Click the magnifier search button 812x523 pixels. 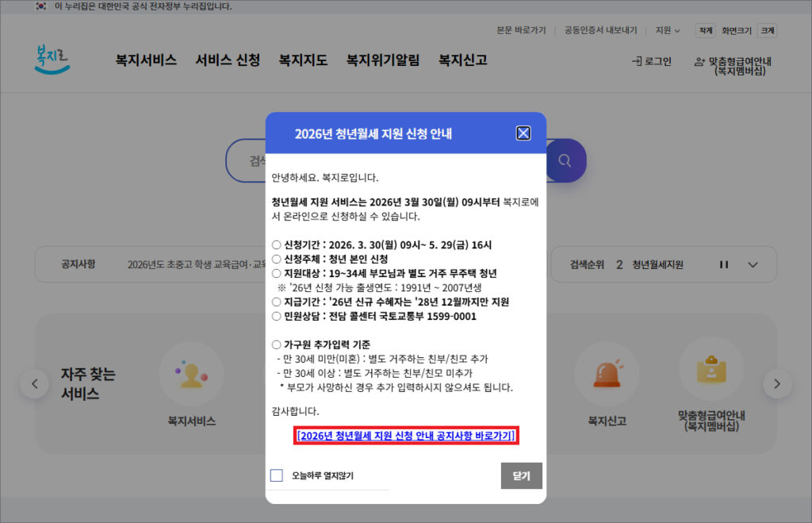[565, 160]
